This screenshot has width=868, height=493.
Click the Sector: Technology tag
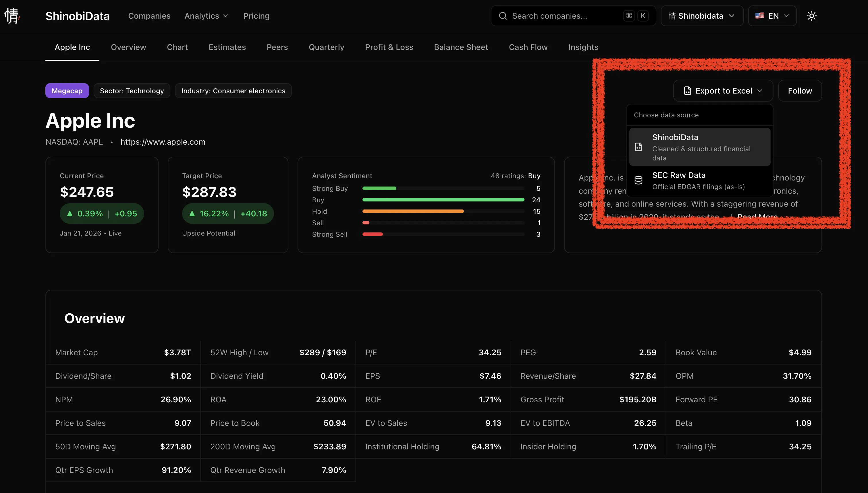point(132,91)
